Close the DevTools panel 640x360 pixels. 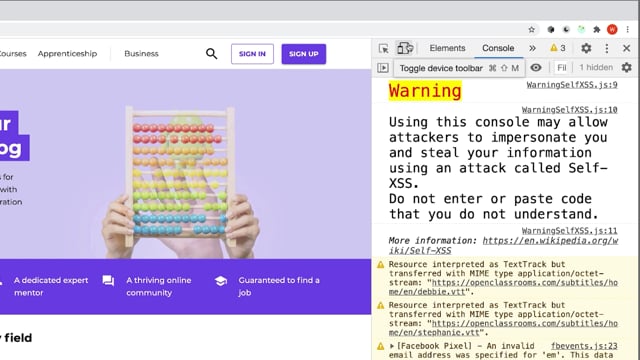627,48
